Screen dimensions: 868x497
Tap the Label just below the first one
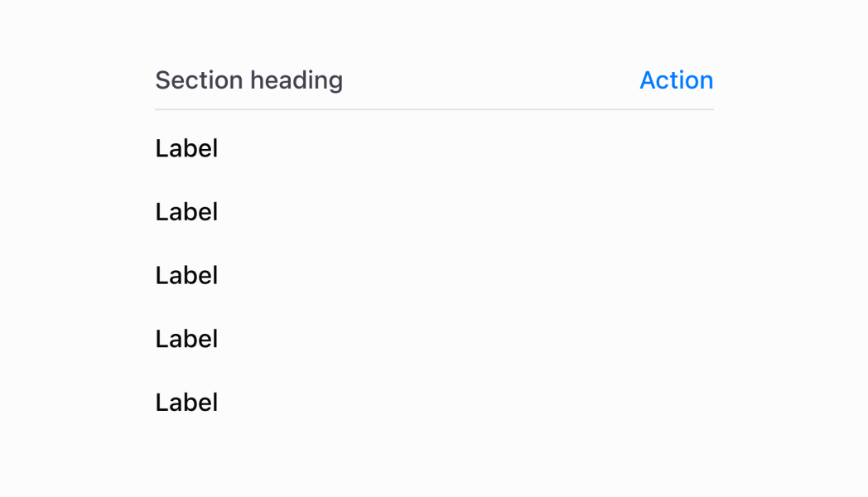coord(186,212)
